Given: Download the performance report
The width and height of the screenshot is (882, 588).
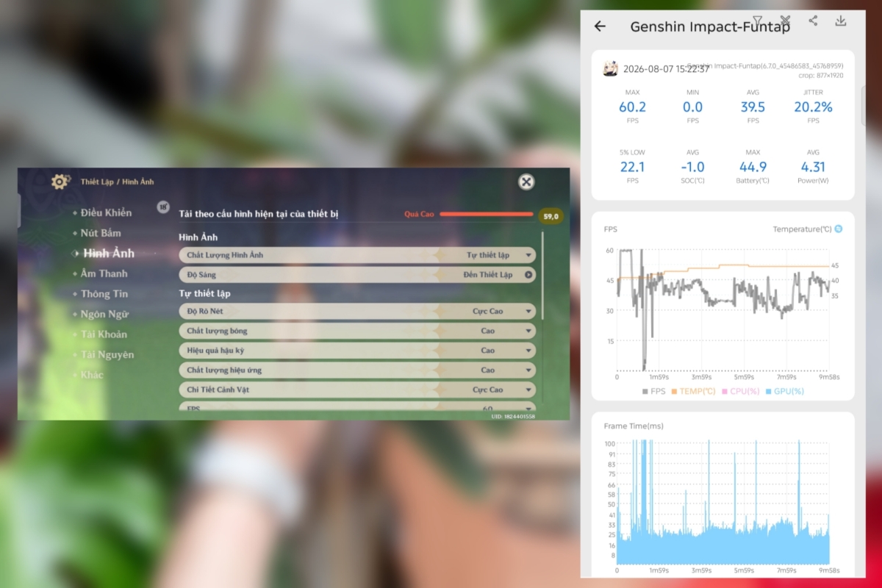Looking at the screenshot, I should pos(841,21).
